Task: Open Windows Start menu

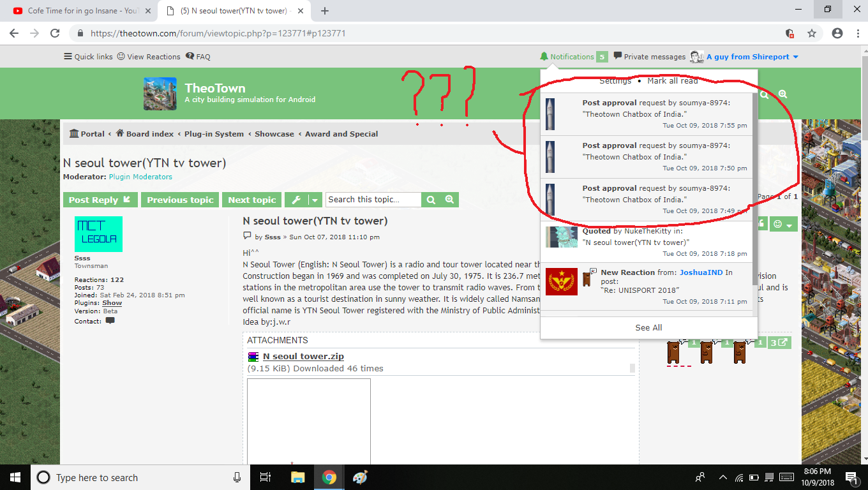Action: point(15,477)
